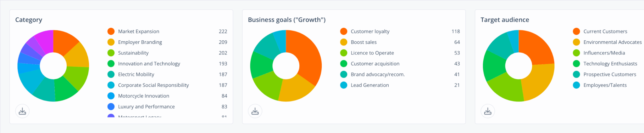
Task: Download the Target audience chart
Action: 488,111
